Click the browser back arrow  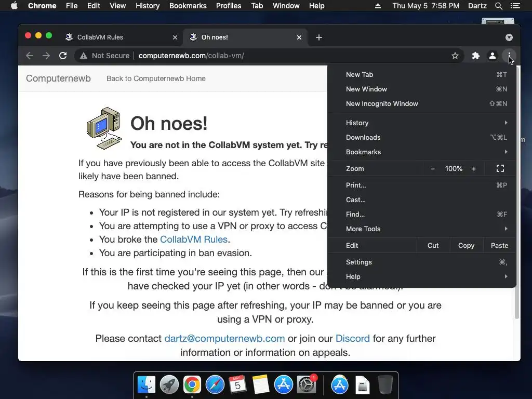[x=30, y=56]
